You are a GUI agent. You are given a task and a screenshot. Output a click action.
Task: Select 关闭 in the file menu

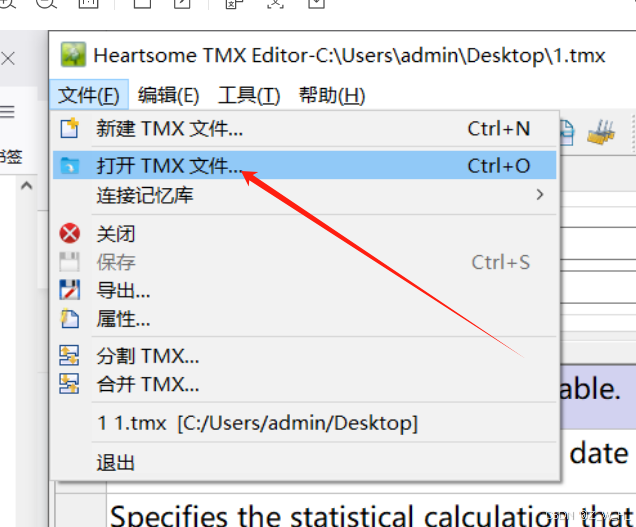pos(304,234)
